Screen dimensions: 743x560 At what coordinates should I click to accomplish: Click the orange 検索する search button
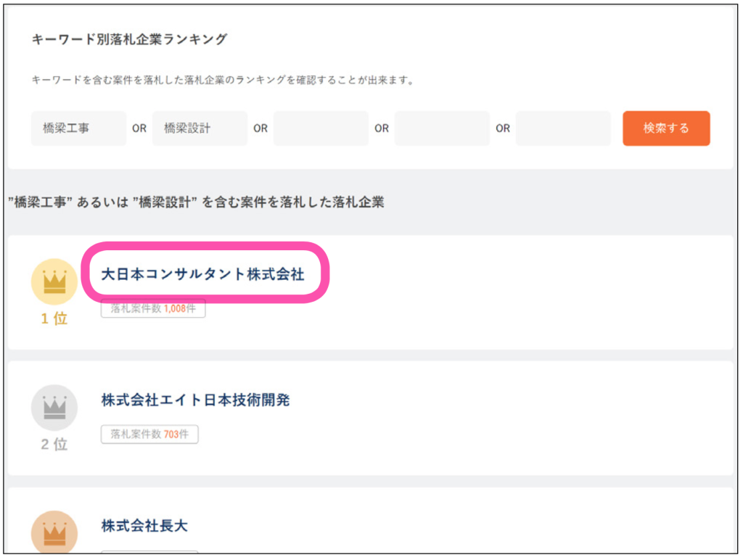point(666,128)
